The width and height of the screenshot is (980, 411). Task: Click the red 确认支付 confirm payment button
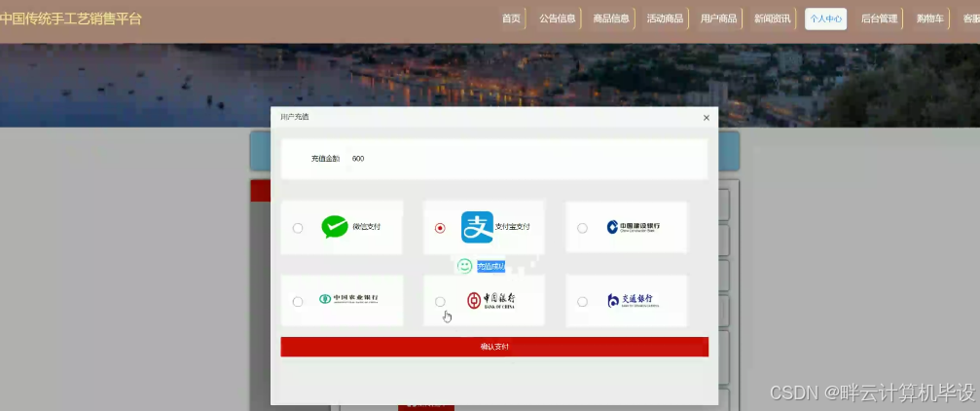click(x=494, y=347)
